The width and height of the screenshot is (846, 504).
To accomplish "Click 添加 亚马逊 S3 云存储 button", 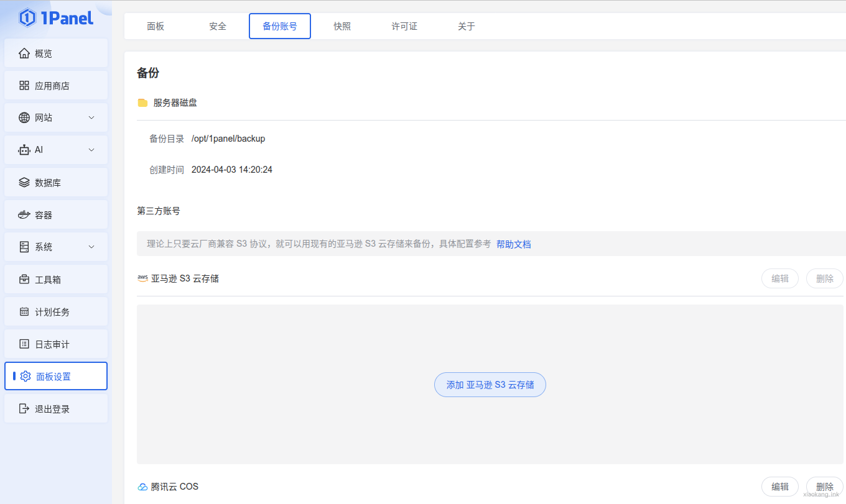I will (x=490, y=385).
